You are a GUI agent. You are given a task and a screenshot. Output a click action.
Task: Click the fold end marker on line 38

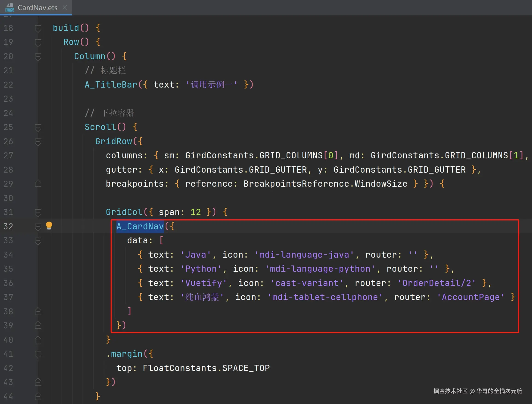pos(38,311)
